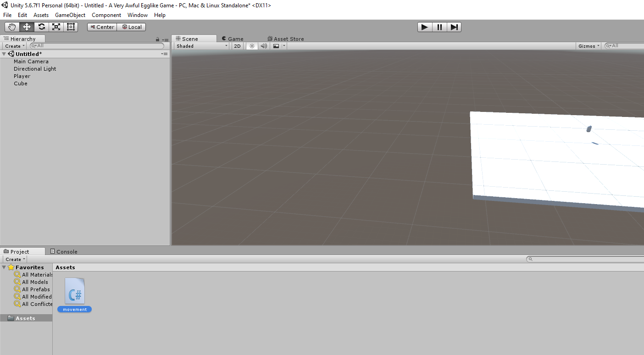Screen dimensions: 644x355
Task: Select the Scale tool in the toolbar
Action: point(56,27)
